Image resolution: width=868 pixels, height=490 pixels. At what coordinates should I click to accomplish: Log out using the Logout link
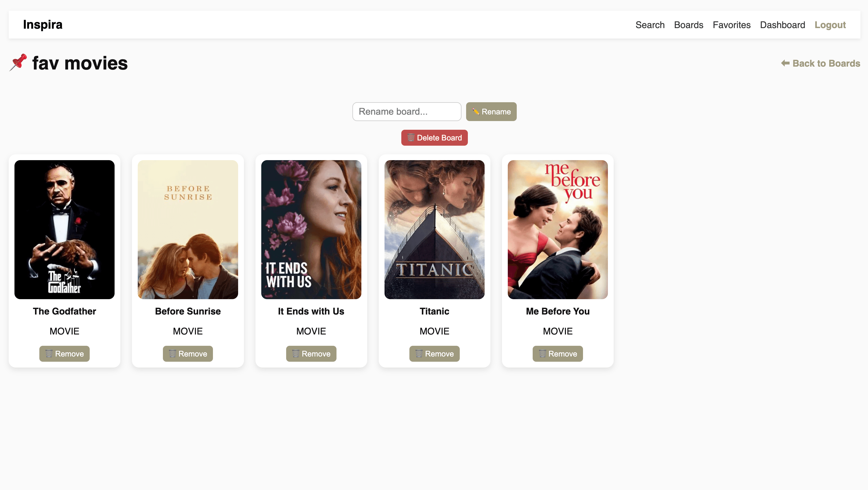830,25
